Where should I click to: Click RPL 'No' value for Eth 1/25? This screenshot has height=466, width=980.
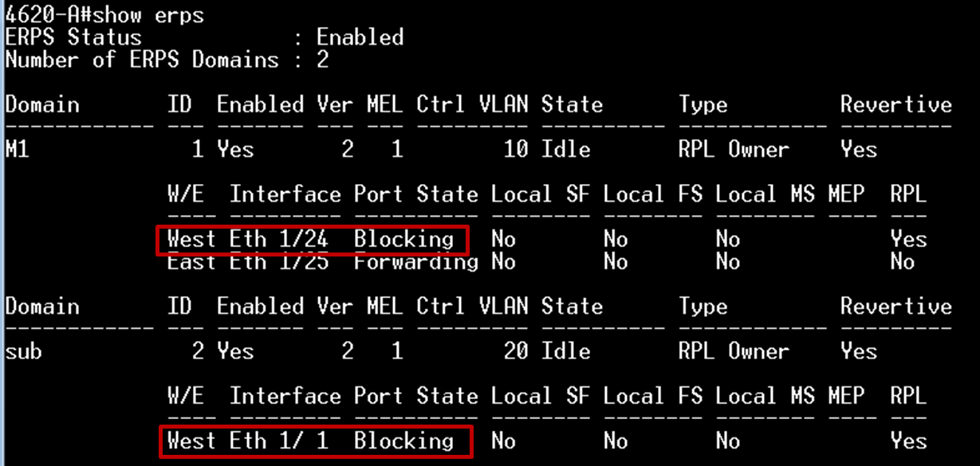click(903, 262)
